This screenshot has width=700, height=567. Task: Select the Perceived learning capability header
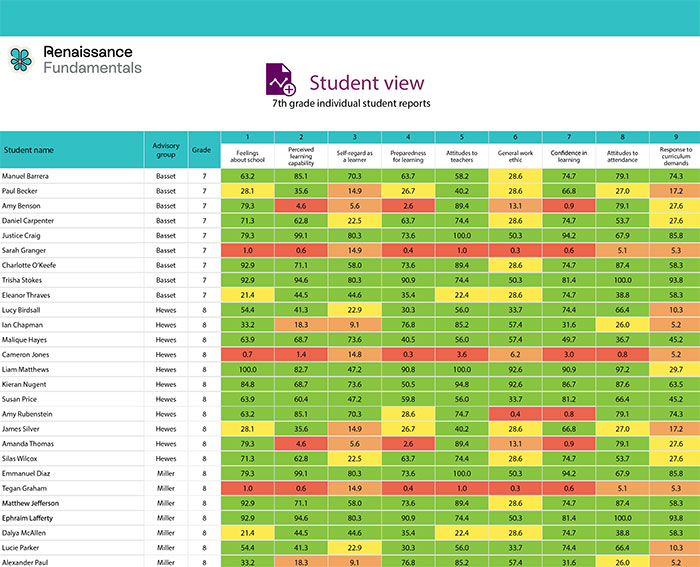(301, 155)
